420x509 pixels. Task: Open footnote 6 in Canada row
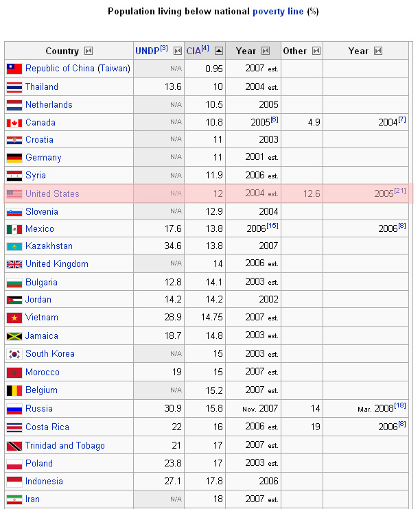(x=275, y=119)
